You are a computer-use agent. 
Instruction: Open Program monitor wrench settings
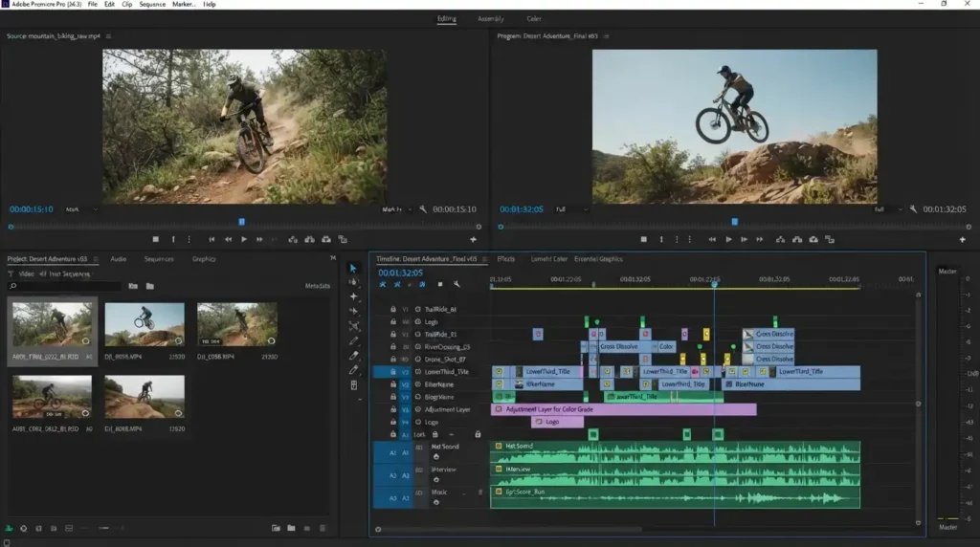pos(913,209)
